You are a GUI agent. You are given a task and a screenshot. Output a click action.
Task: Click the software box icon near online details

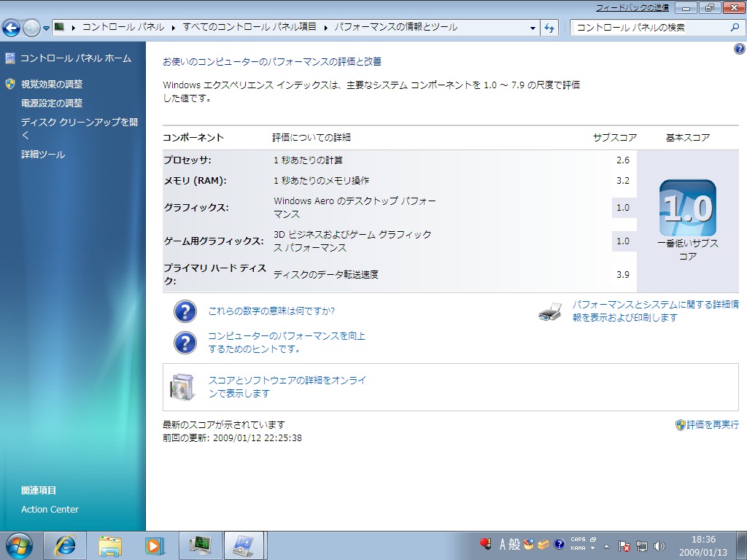[x=183, y=386]
